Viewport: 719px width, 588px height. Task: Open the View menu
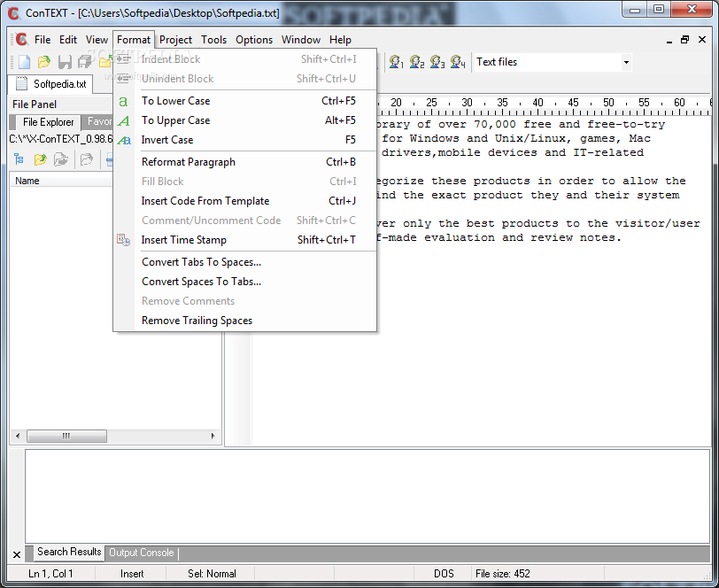(x=97, y=40)
